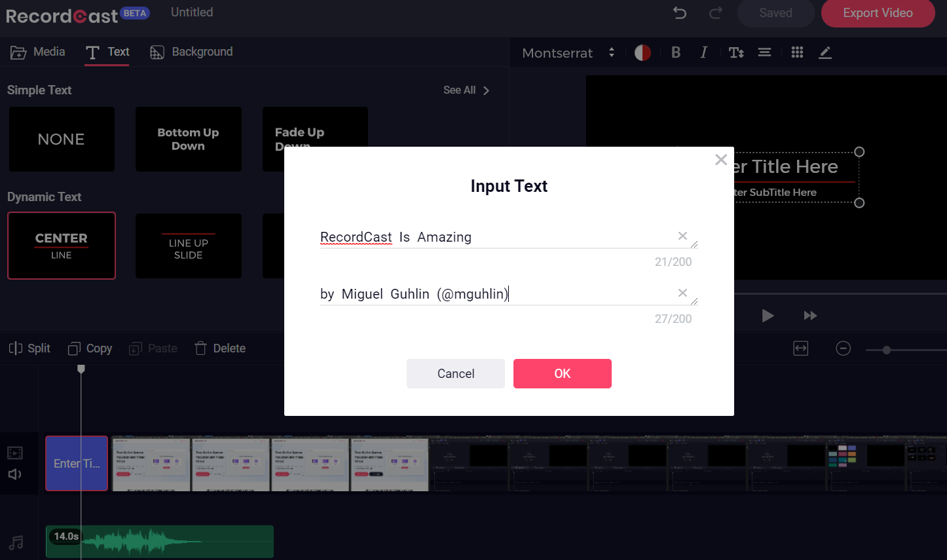Viewport: 947px width, 560px height.
Task: Select the CENTER LINE dynamic text
Action: (62, 246)
